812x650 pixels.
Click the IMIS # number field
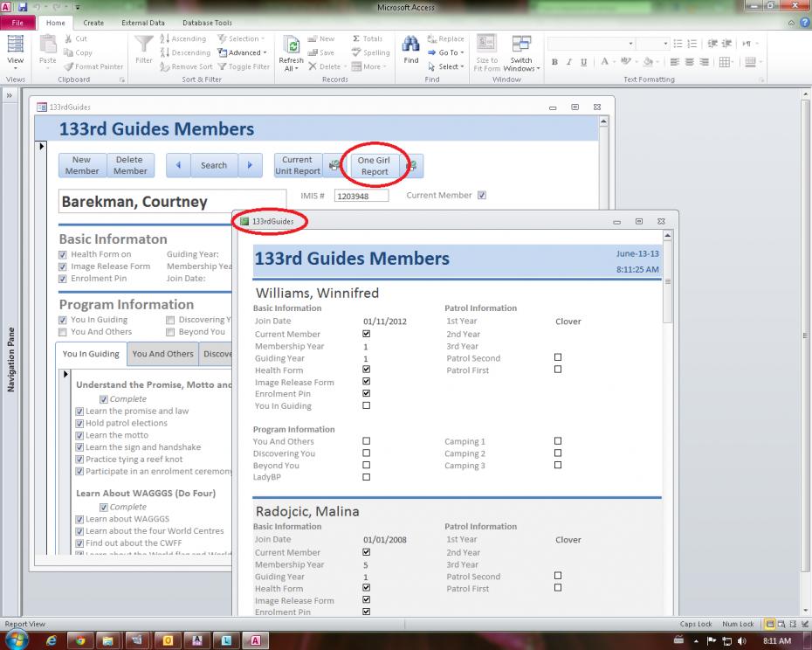361,196
